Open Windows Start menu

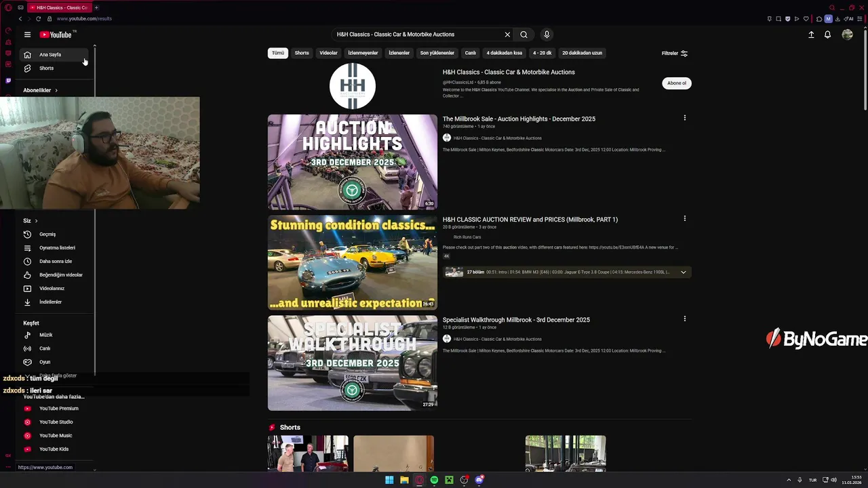(x=389, y=480)
